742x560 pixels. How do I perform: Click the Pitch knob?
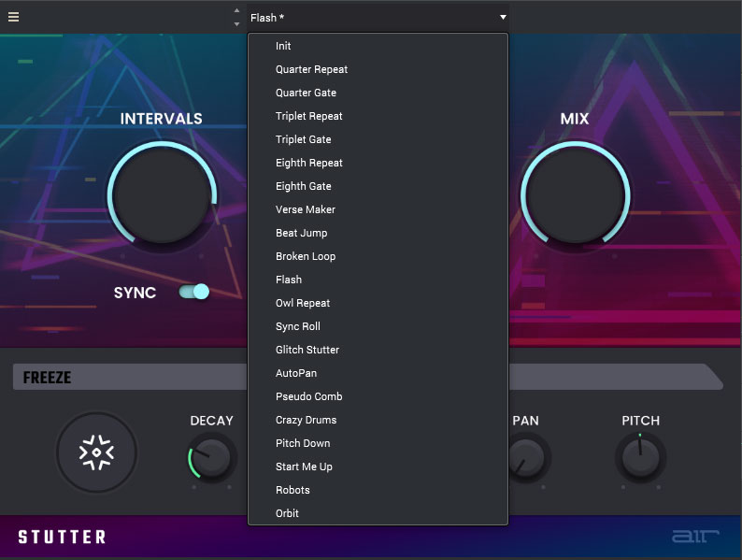[640, 458]
